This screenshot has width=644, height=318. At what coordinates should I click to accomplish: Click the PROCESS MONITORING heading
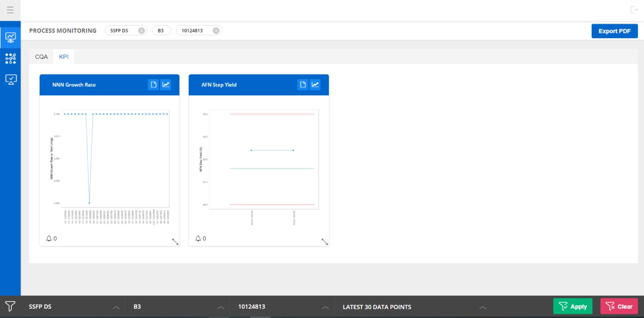(x=63, y=31)
